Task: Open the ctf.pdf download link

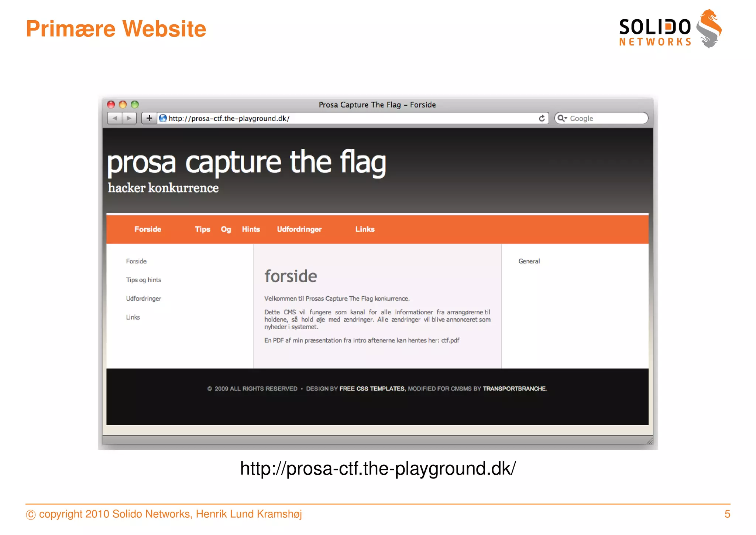Action: [450, 340]
